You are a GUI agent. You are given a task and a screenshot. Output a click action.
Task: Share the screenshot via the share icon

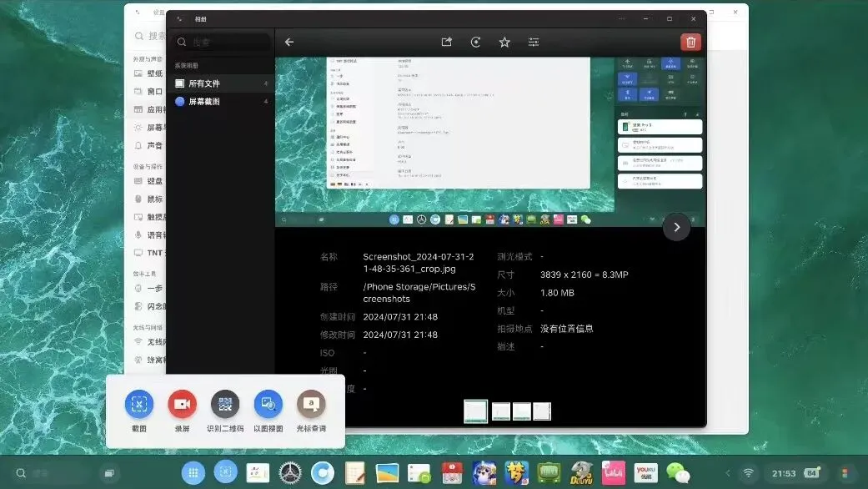coord(447,42)
